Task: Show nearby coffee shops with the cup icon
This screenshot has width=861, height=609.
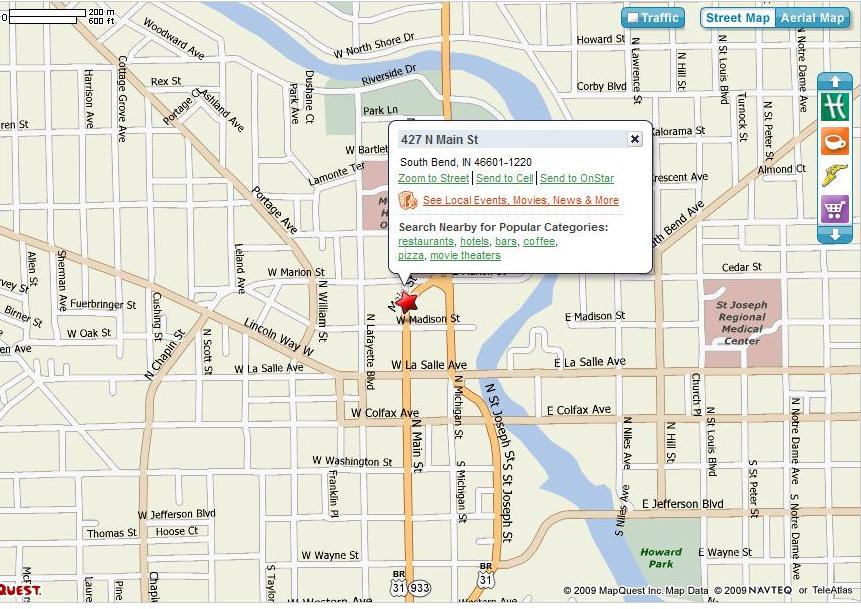Action: [x=835, y=141]
